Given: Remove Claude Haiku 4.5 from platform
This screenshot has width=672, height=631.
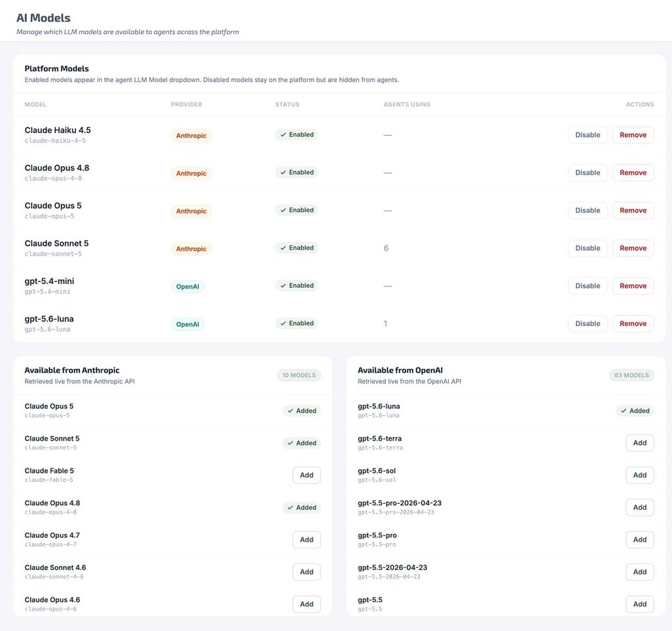Looking at the screenshot, I should pyautogui.click(x=633, y=135).
